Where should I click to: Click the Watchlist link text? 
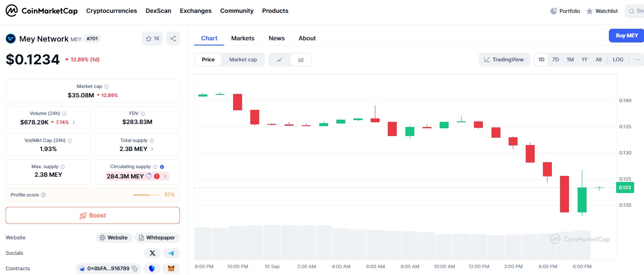click(607, 11)
